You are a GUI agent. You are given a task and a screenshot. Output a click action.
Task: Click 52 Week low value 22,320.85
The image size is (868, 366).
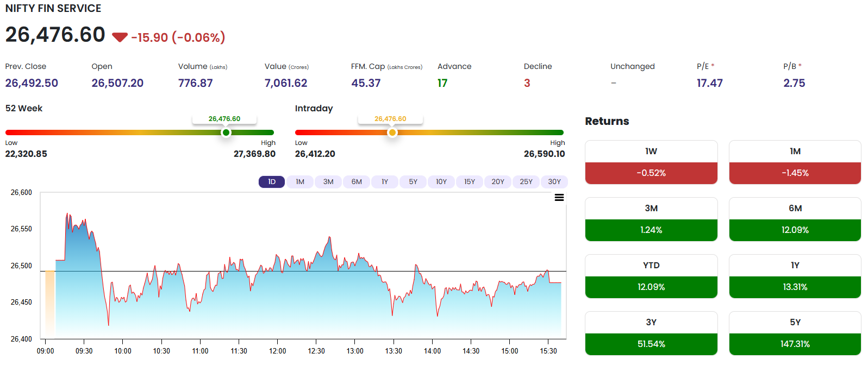coord(26,154)
